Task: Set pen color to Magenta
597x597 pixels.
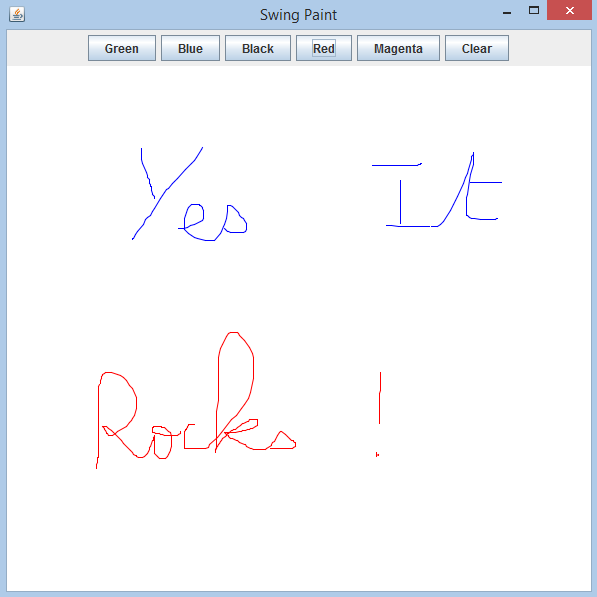Action: pos(398,48)
